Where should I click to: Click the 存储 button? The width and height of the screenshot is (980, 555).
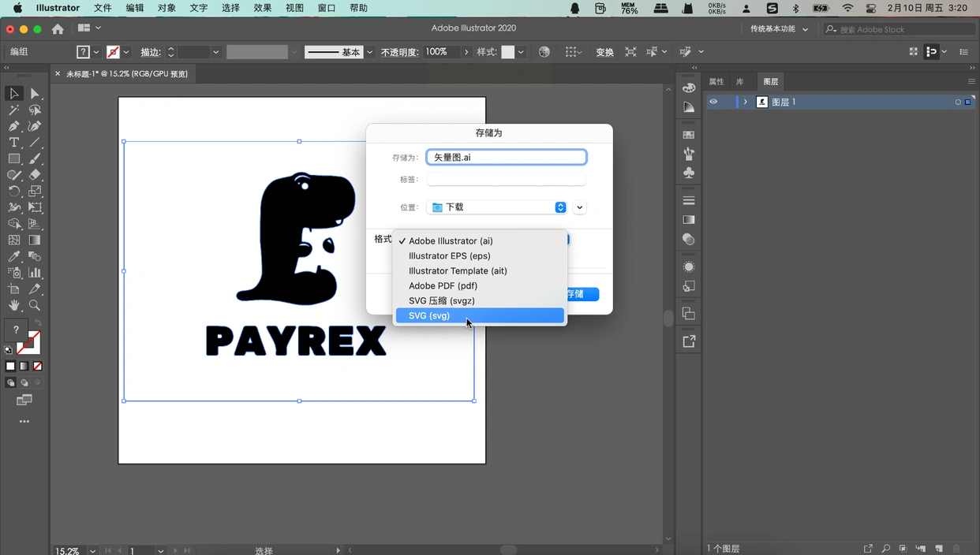(582, 294)
